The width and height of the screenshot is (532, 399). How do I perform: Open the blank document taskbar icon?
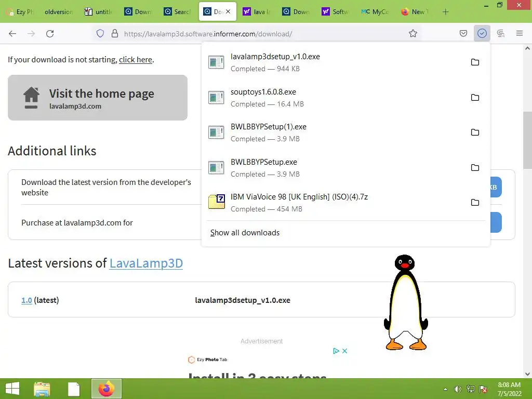pos(74,389)
